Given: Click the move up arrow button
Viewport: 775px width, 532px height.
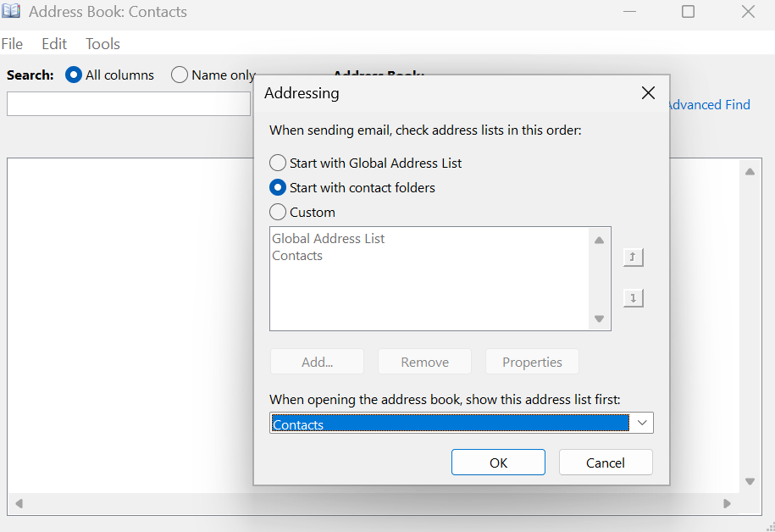Looking at the screenshot, I should click(634, 257).
